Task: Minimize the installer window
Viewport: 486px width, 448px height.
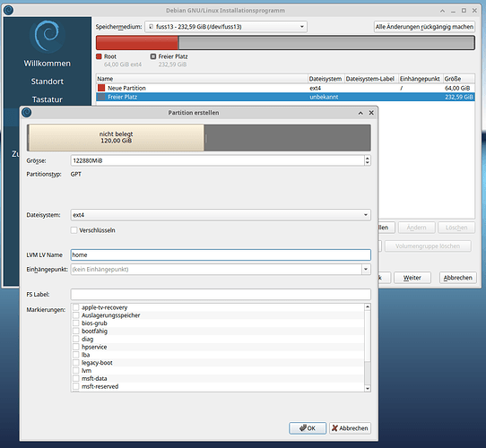Action: pos(453,11)
